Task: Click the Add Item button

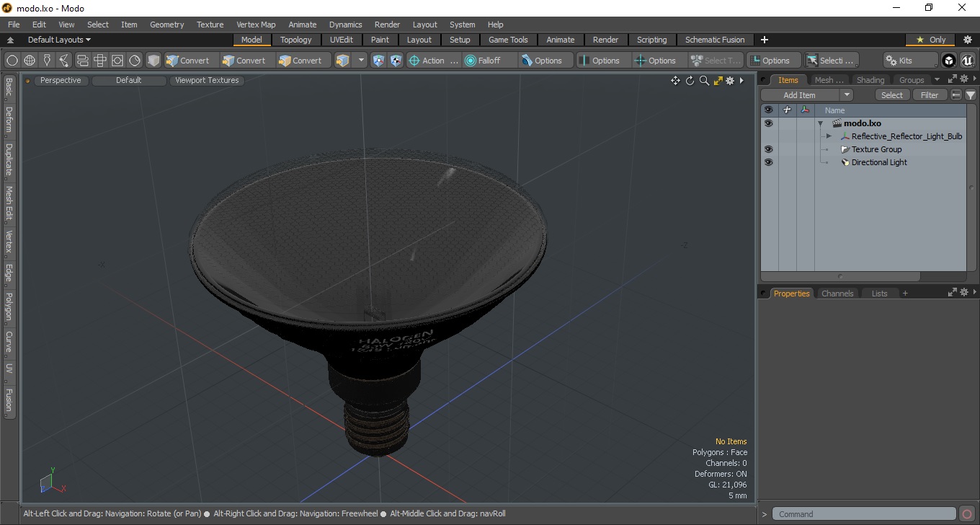Action: click(800, 95)
